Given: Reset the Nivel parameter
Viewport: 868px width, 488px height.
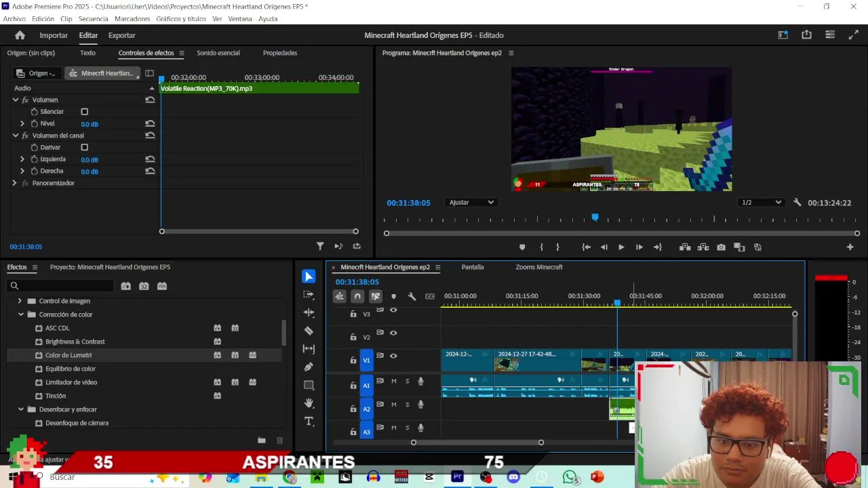Looking at the screenshot, I should point(150,123).
